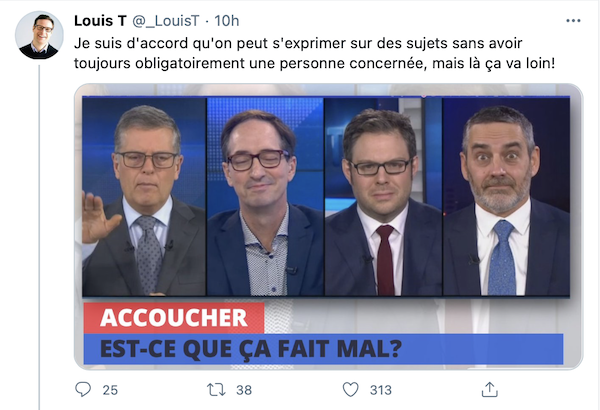Open image panel of man with red tie
This screenshot has width=600, height=410.
[x=383, y=196]
